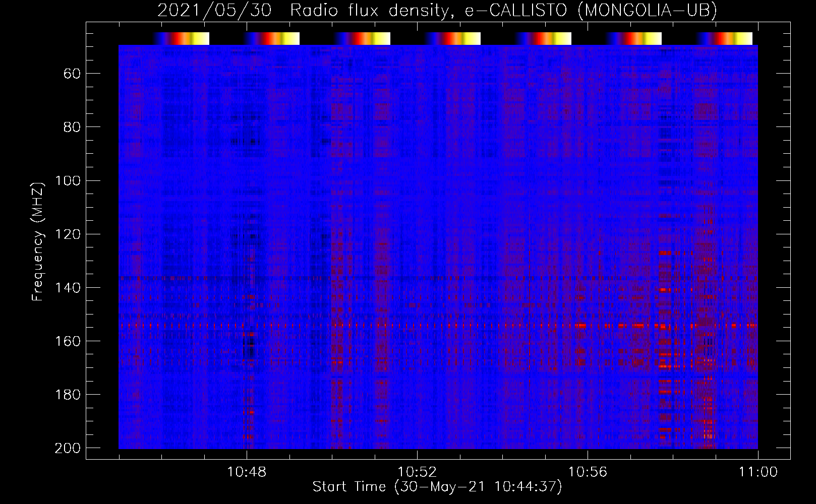Image resolution: width=816 pixels, height=504 pixels.
Task: Click the 10:48 time tick label
Action: 247,472
